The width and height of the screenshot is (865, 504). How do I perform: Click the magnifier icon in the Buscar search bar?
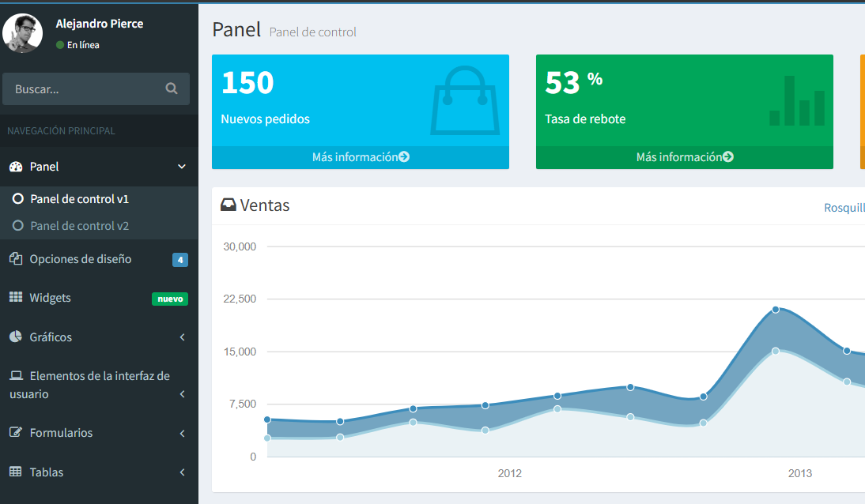click(172, 88)
